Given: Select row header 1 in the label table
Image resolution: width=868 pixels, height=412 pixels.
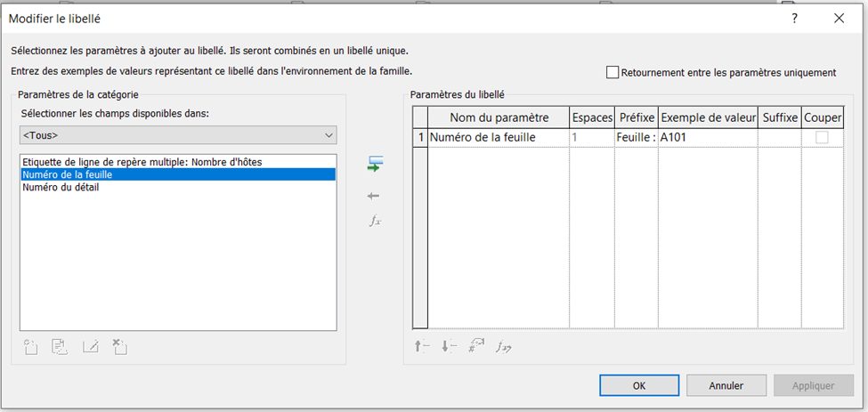Looking at the screenshot, I should click(x=421, y=138).
